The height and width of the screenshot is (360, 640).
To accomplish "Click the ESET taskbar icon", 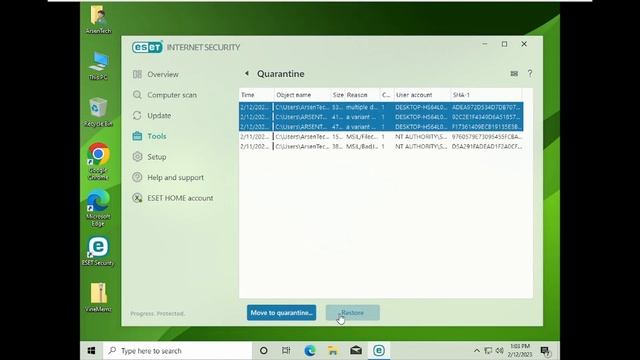I will 379,351.
